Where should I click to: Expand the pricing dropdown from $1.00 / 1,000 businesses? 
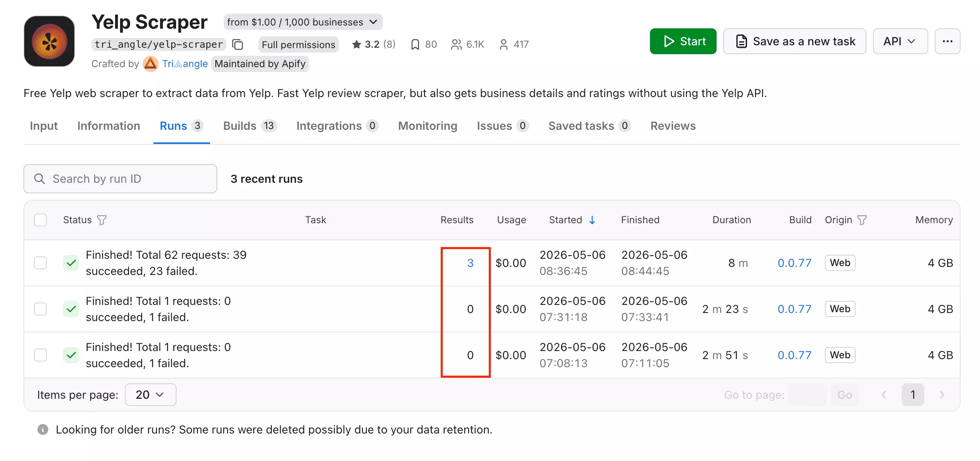pyautogui.click(x=303, y=22)
